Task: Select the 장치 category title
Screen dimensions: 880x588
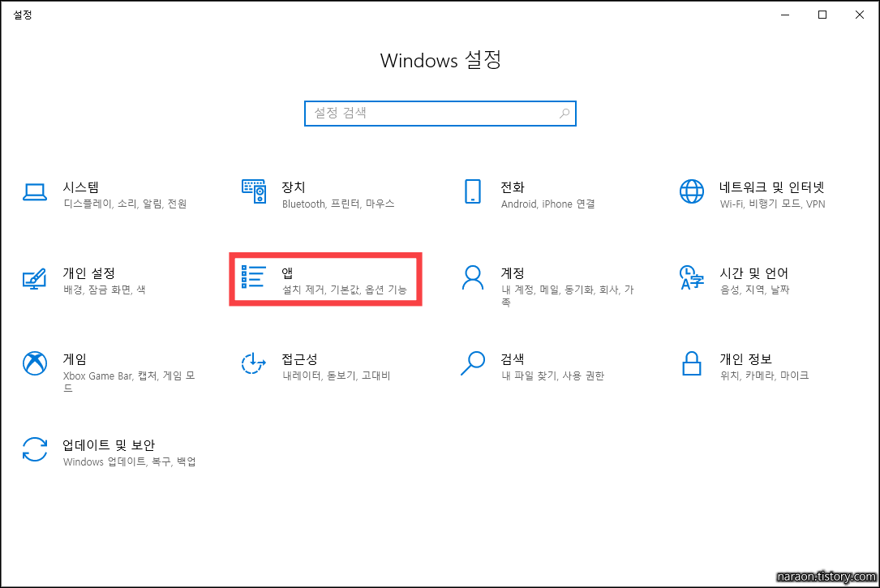Action: click(x=294, y=187)
